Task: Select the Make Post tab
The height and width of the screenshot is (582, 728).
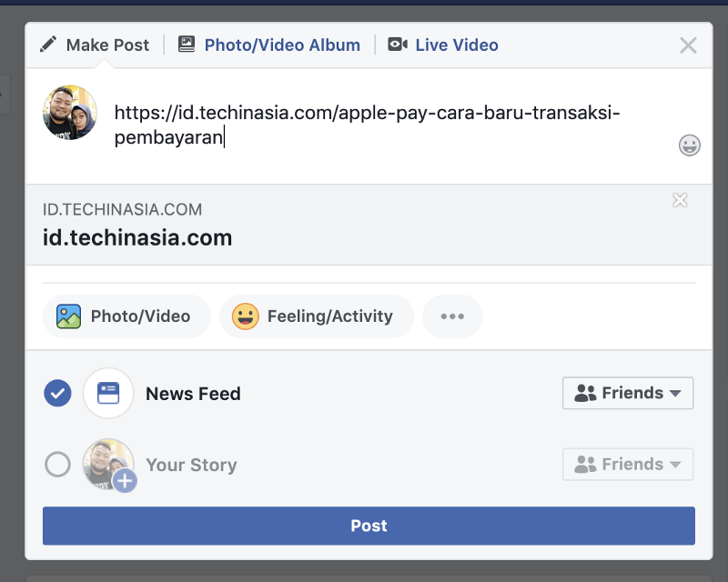Action: pyautogui.click(x=107, y=45)
